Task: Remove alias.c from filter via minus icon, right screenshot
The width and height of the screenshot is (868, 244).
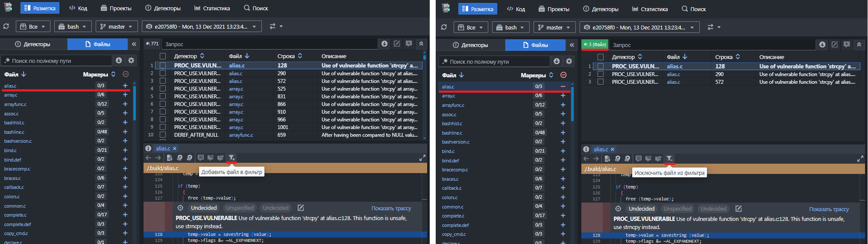Action: (x=563, y=86)
